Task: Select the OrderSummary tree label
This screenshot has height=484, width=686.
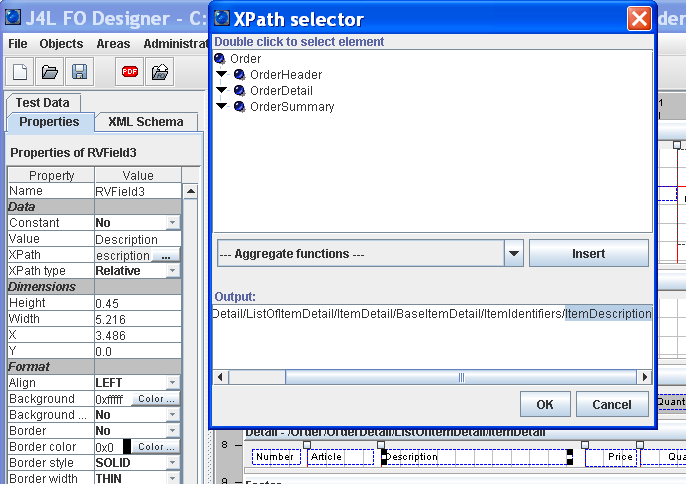Action: [x=292, y=107]
